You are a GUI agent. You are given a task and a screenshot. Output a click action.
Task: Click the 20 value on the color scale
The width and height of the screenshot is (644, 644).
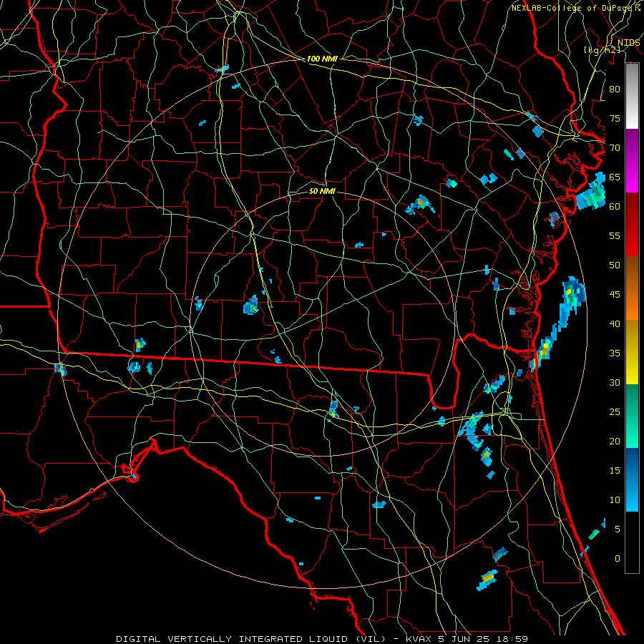(615, 441)
